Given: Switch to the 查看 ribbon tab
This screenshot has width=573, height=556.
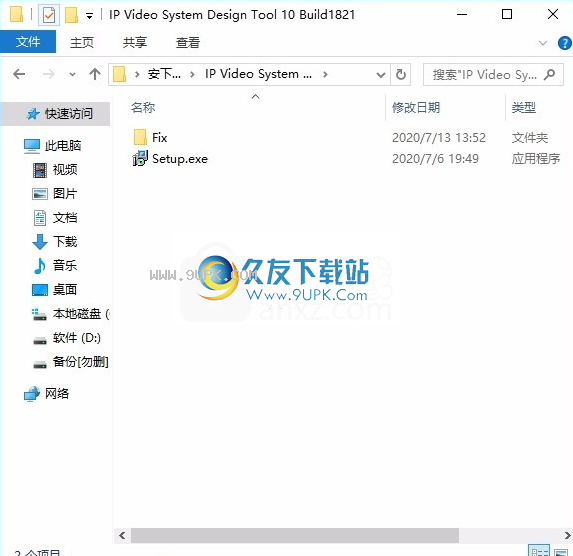Looking at the screenshot, I should tap(188, 42).
